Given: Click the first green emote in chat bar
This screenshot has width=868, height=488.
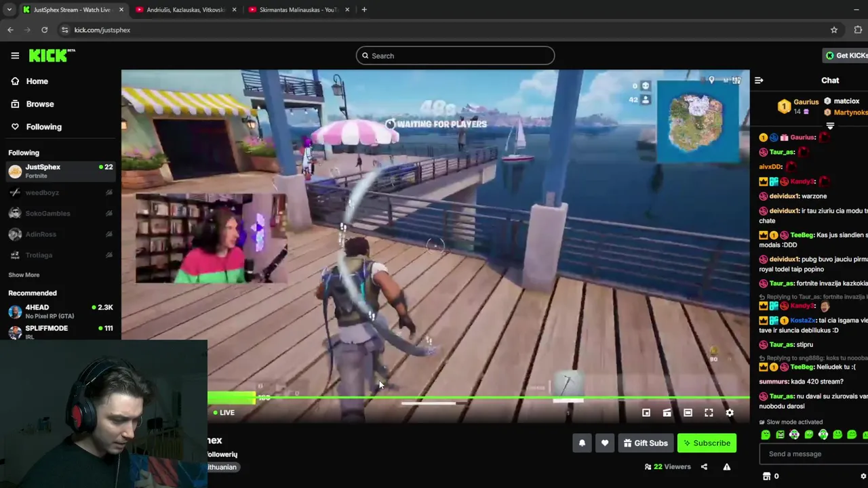Looking at the screenshot, I should click(x=766, y=435).
